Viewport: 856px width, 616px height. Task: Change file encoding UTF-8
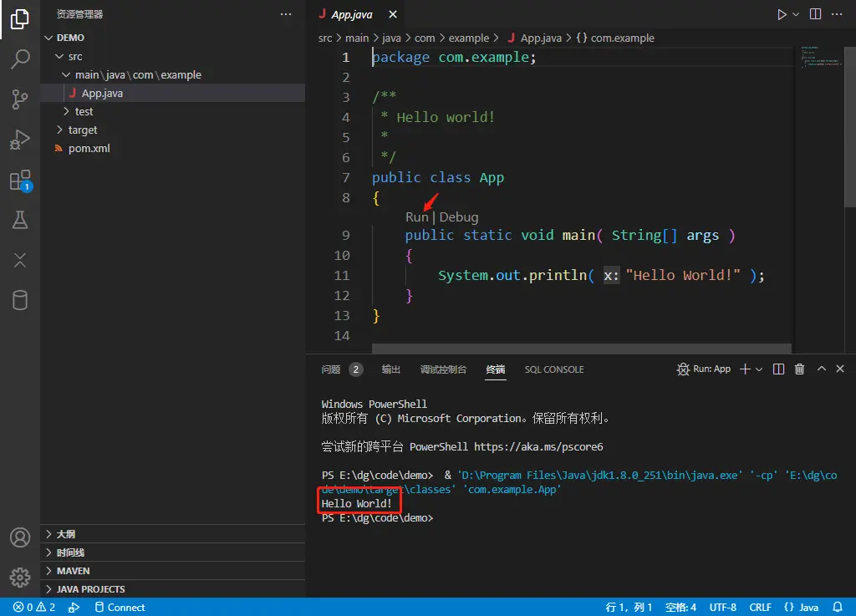pyautogui.click(x=723, y=608)
